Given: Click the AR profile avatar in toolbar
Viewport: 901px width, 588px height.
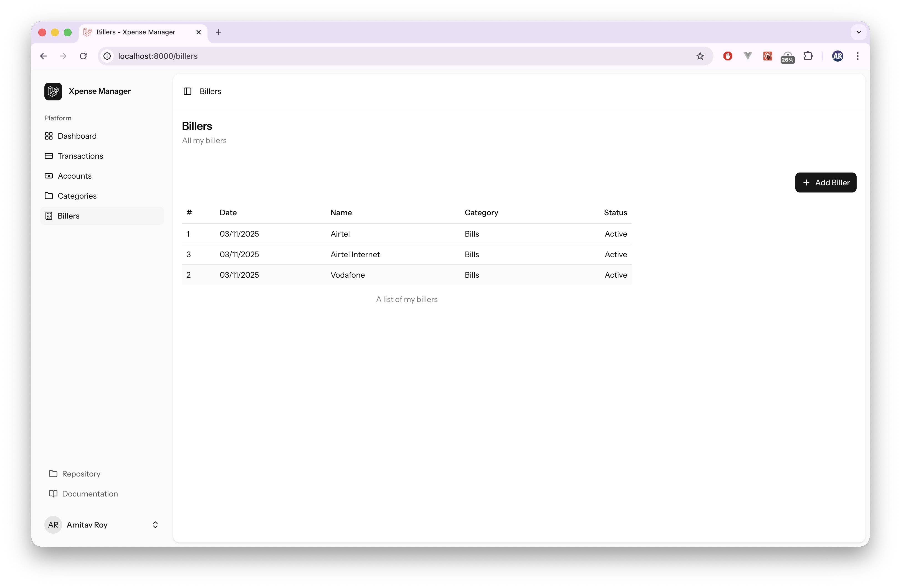Looking at the screenshot, I should tap(837, 56).
